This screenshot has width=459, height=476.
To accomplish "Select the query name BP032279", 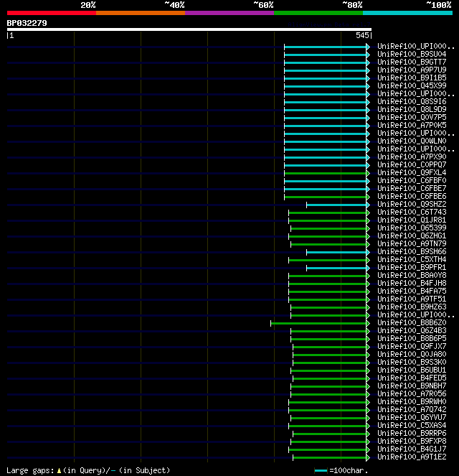I will tap(27, 24).
